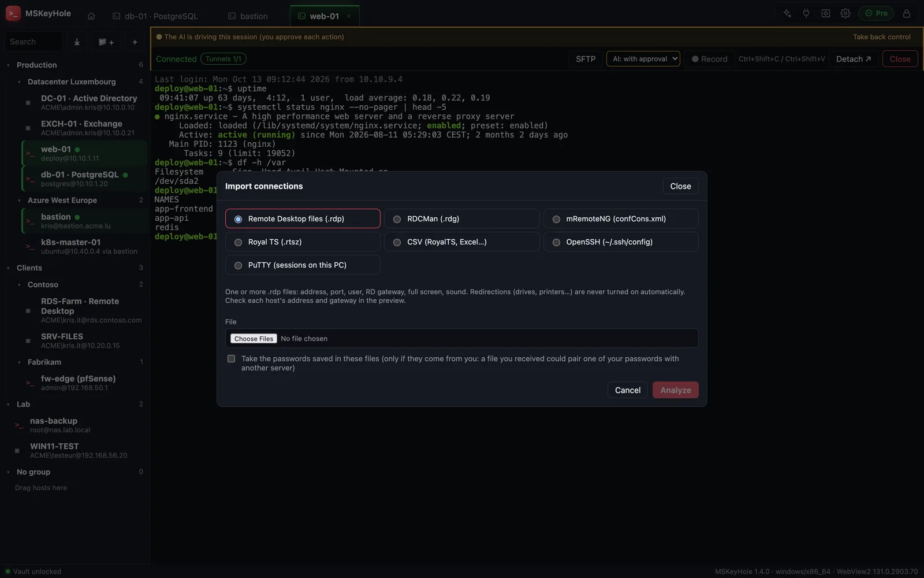The image size is (924, 578).
Task: Go to the home tab icon
Action: pos(91,16)
